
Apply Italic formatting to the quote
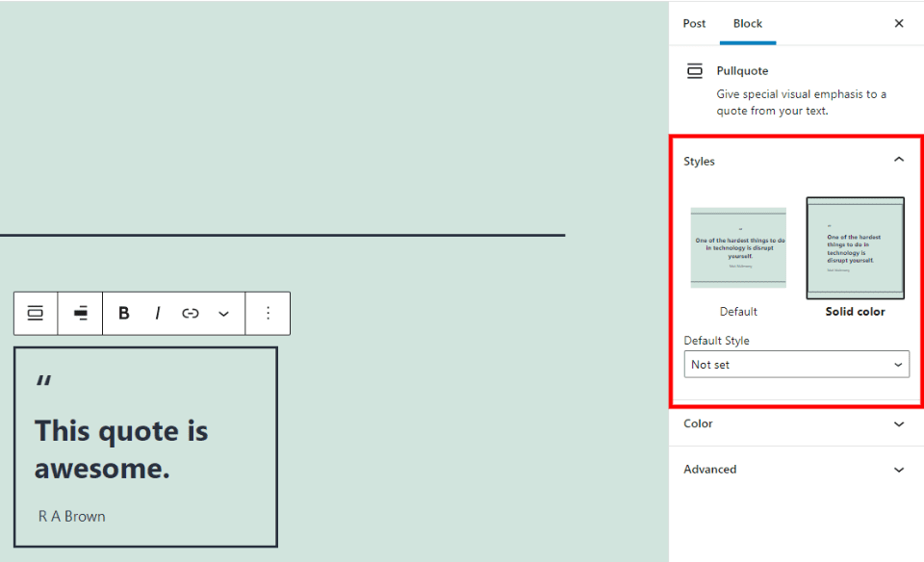click(x=157, y=313)
